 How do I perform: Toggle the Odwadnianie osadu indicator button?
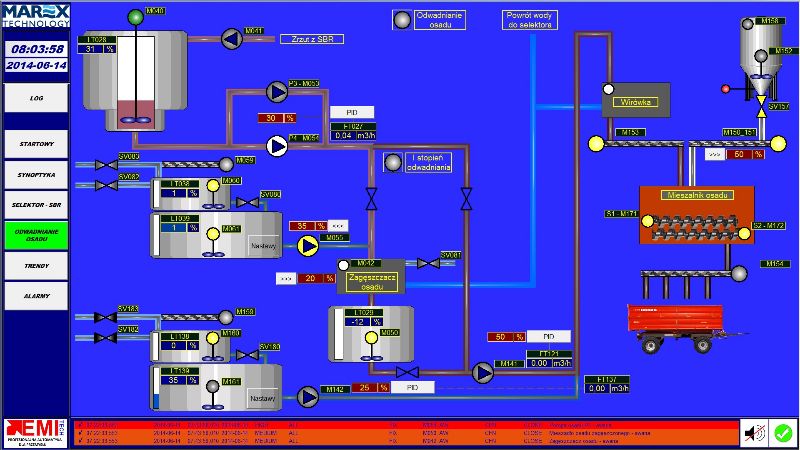point(401,20)
